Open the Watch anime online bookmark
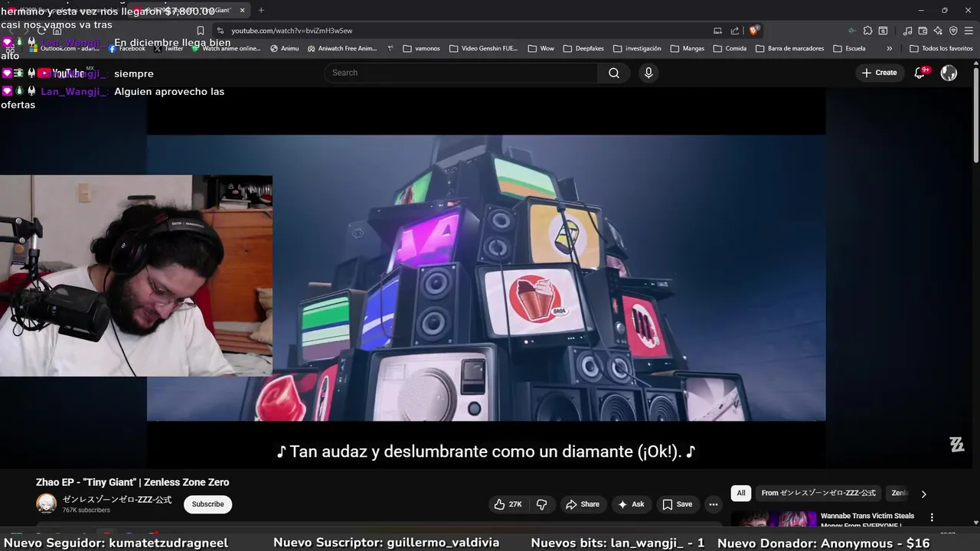 pos(227,48)
